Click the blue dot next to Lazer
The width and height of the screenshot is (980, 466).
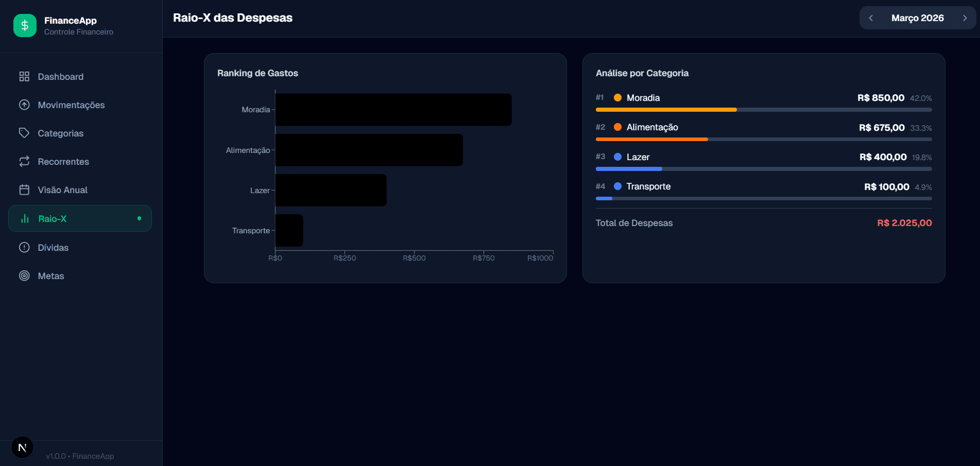click(617, 157)
